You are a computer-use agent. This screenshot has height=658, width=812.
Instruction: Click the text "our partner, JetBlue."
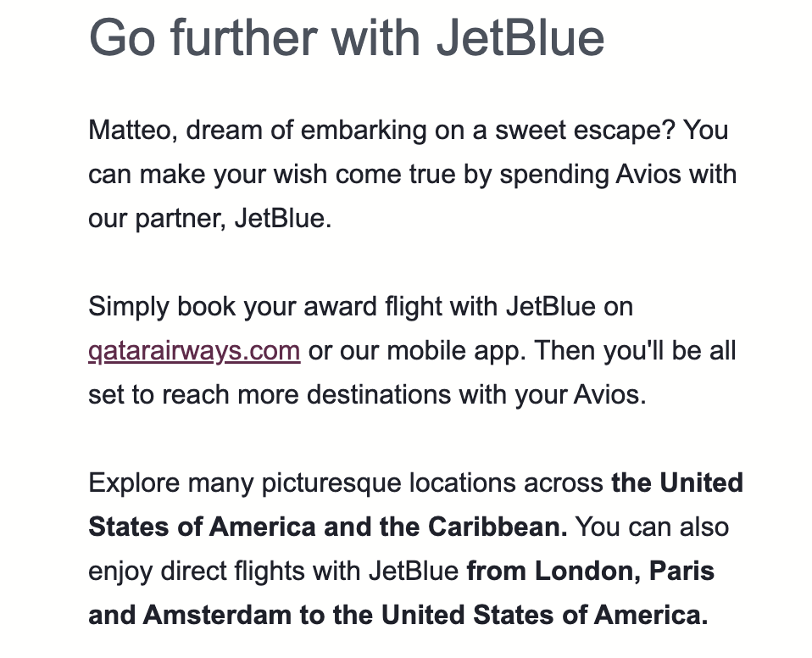click(209, 219)
